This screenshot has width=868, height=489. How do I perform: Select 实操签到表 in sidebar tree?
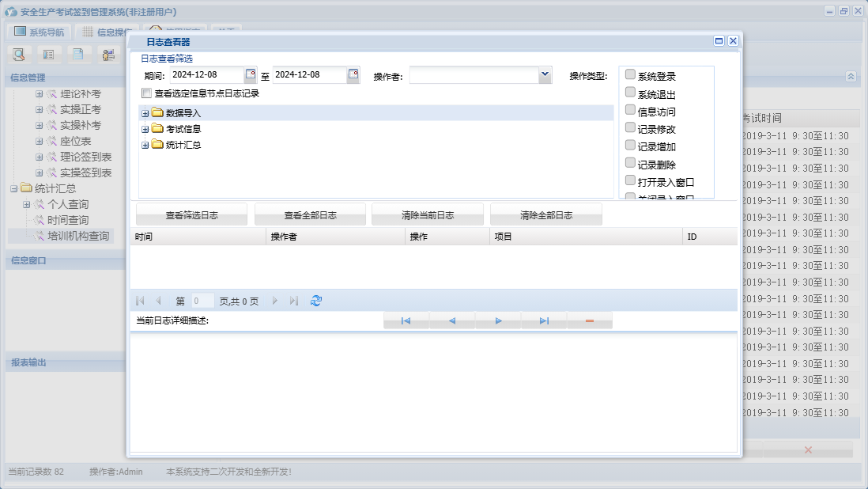coord(86,172)
